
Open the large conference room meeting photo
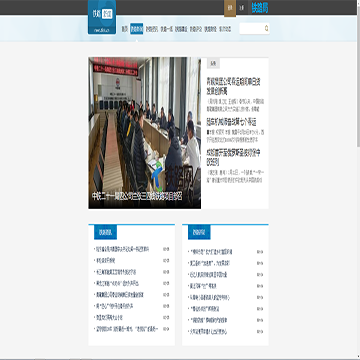tap(145, 133)
